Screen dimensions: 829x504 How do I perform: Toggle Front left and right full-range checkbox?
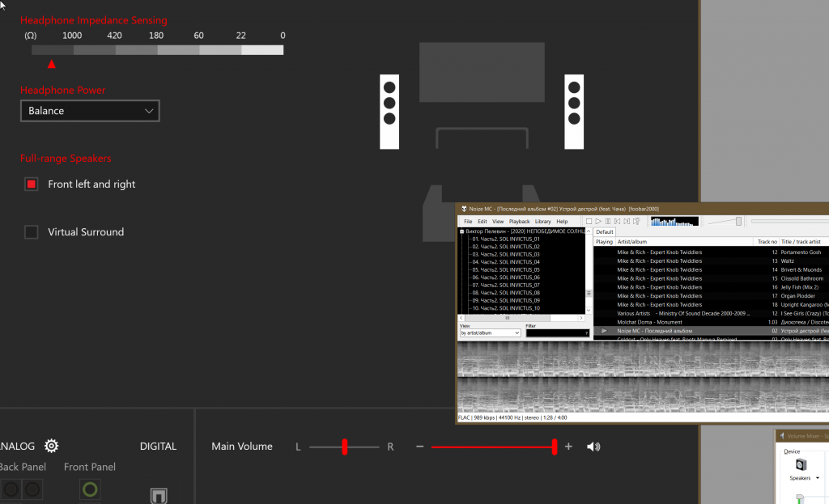pos(32,184)
